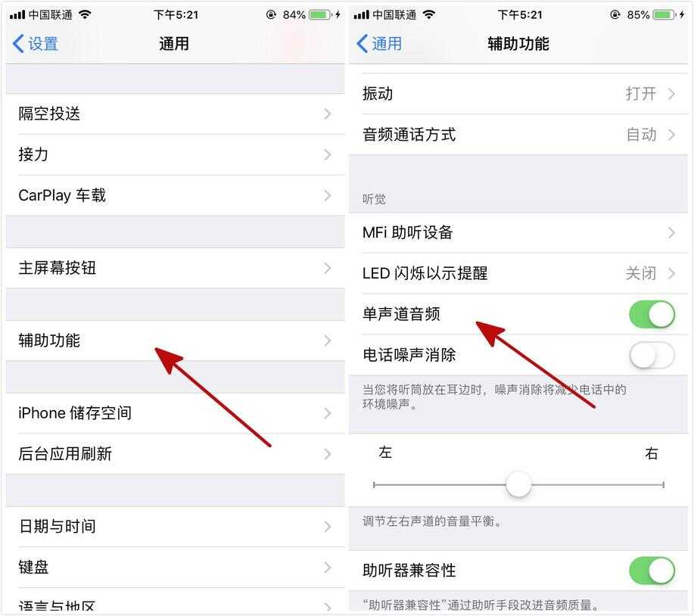Screen dimensions: 694x616
Task: Open the 隔空投送 chevron
Action: pos(327,114)
